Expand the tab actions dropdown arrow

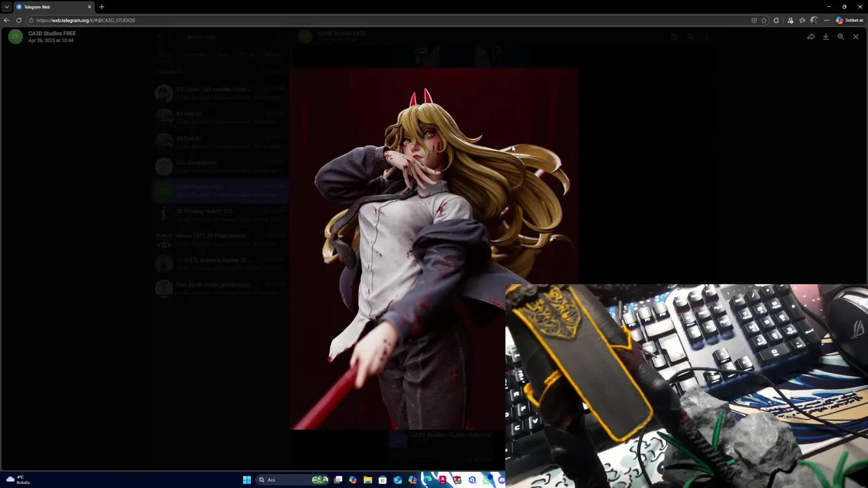click(x=7, y=7)
